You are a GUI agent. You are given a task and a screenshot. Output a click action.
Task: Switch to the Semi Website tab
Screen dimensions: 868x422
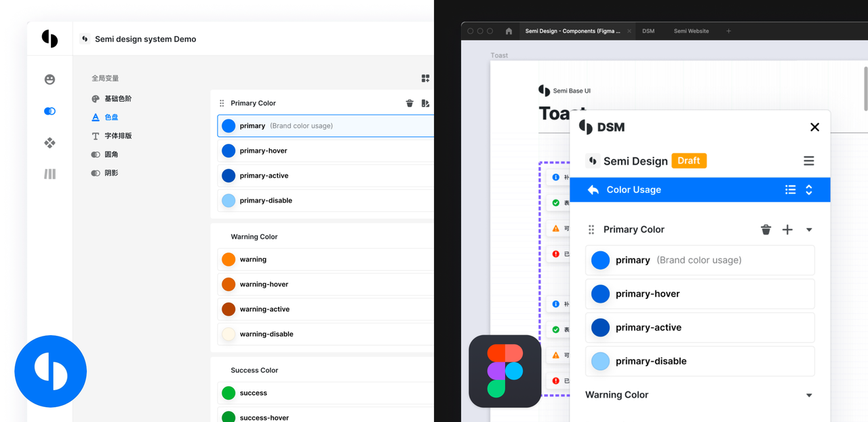[x=691, y=31]
